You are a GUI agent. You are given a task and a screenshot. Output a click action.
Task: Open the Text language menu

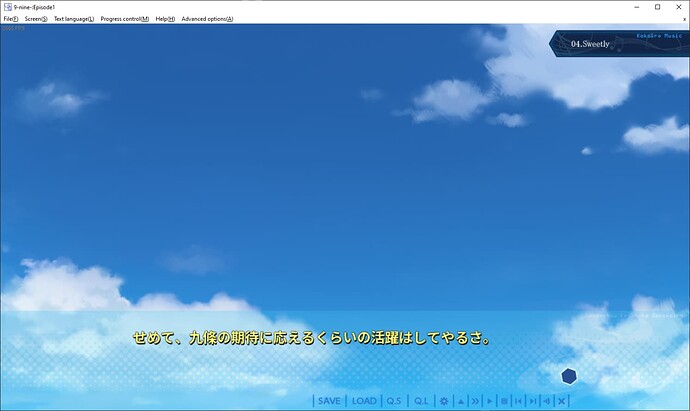(74, 19)
